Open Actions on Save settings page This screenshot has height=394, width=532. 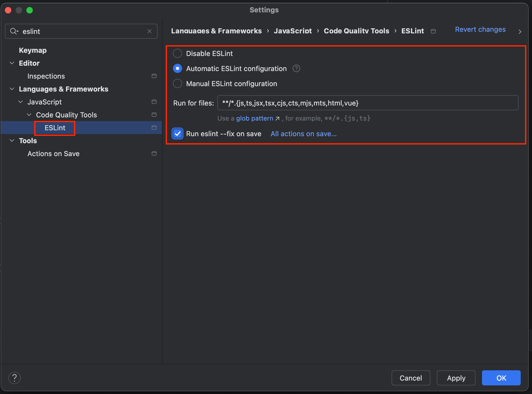click(x=53, y=154)
